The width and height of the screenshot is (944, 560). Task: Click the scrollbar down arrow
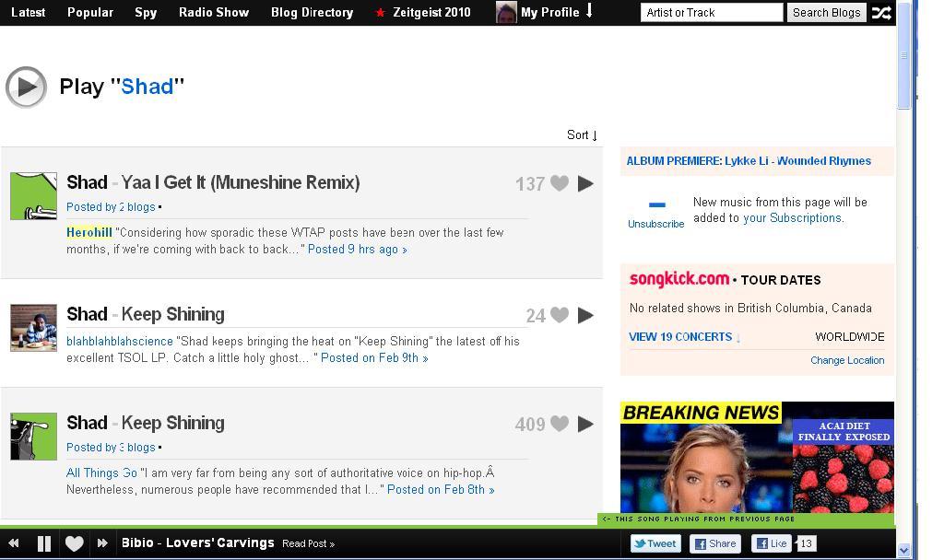(x=903, y=551)
